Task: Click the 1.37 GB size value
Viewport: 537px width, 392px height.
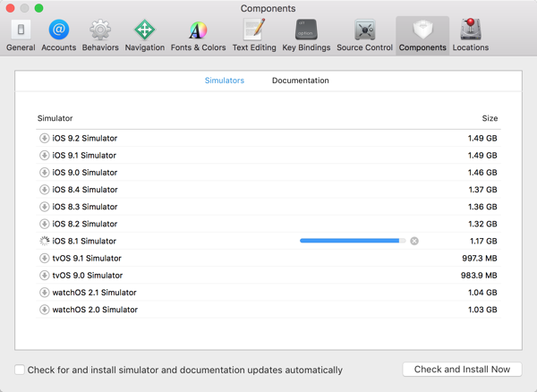Action: pos(483,190)
